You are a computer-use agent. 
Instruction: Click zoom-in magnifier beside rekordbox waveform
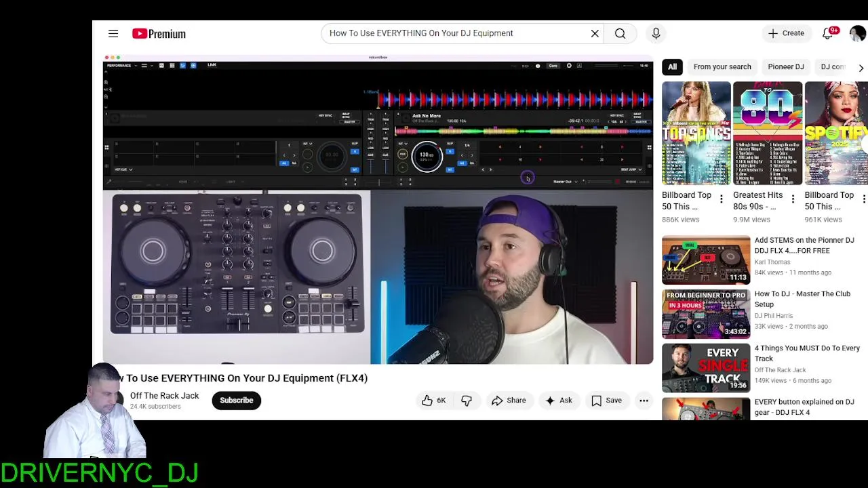coord(106,82)
